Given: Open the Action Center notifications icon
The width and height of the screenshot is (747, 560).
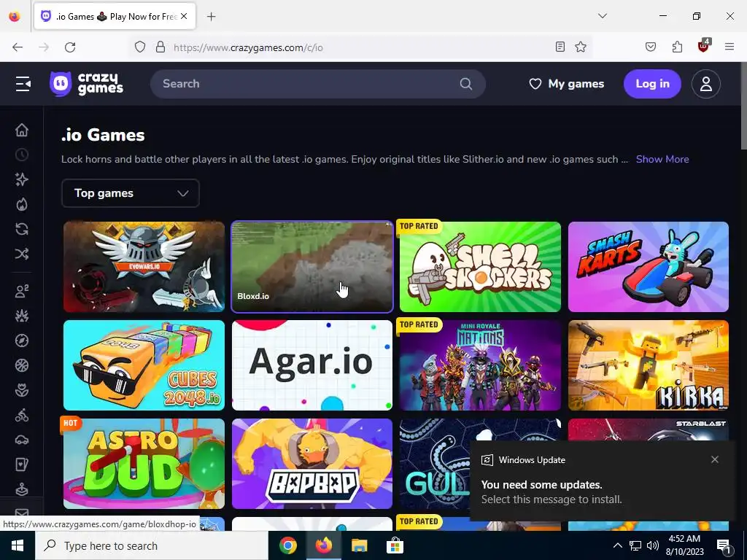Looking at the screenshot, I should point(724,545).
